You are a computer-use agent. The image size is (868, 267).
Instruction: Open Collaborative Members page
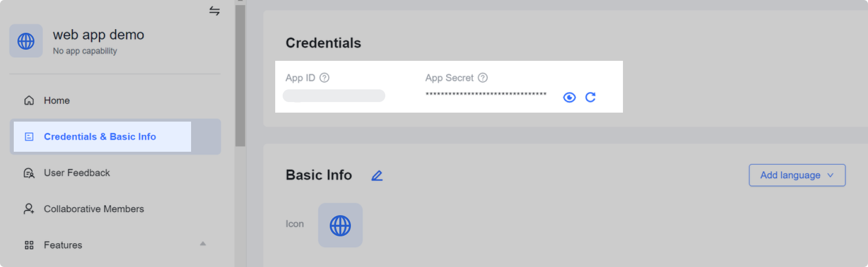pyautogui.click(x=94, y=209)
